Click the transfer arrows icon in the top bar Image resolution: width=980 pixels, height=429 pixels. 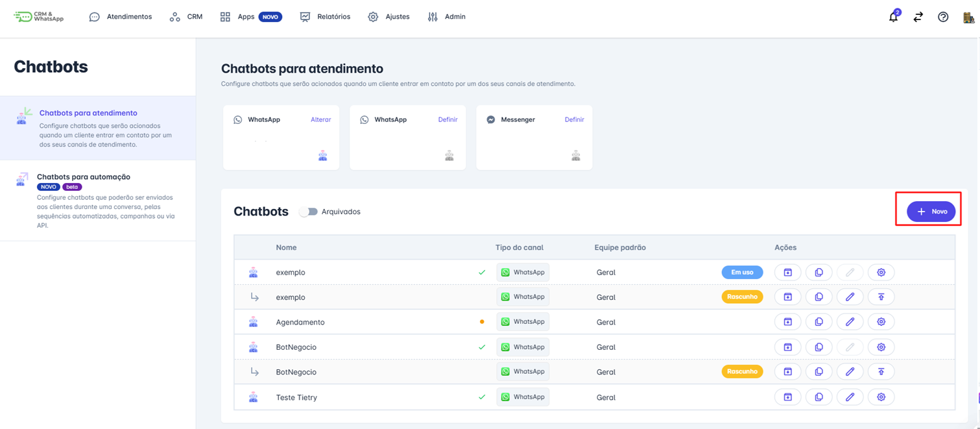pos(918,17)
